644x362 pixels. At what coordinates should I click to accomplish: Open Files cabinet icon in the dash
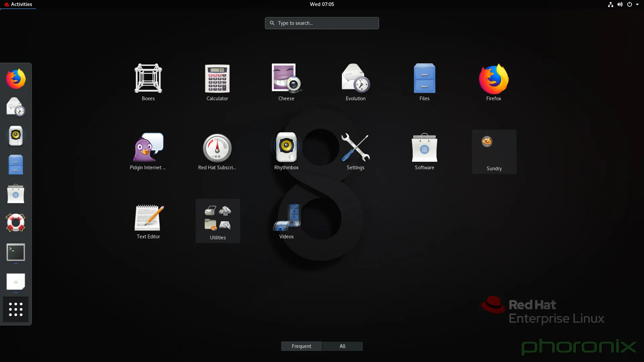point(16,165)
